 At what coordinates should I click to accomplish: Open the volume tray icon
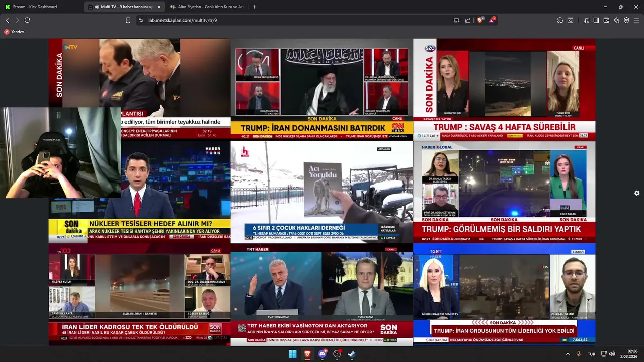tap(612, 354)
